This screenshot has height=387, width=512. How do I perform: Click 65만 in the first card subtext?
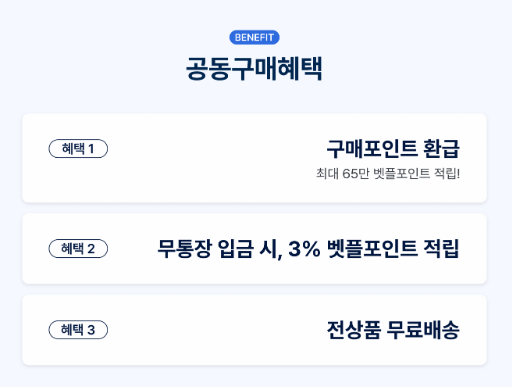356,174
